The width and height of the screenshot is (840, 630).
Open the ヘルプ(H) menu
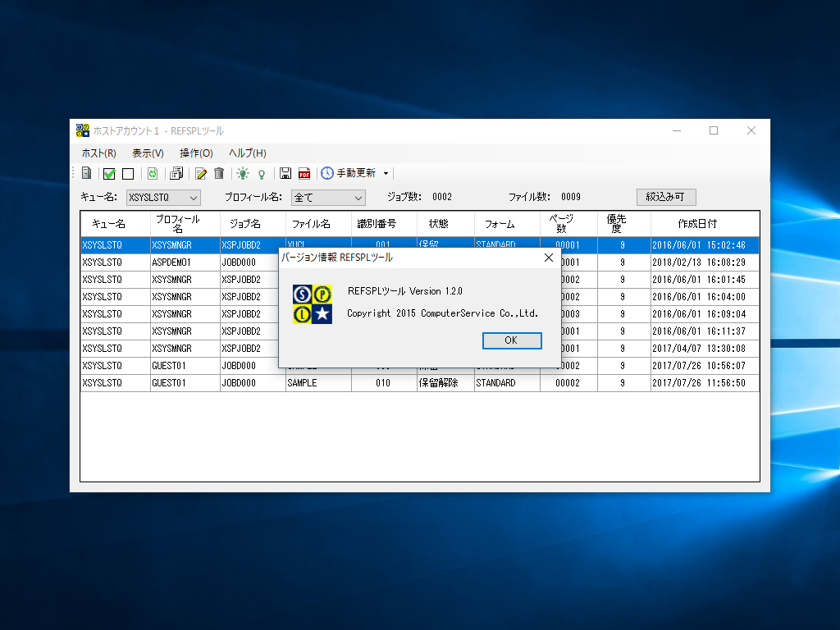248,153
